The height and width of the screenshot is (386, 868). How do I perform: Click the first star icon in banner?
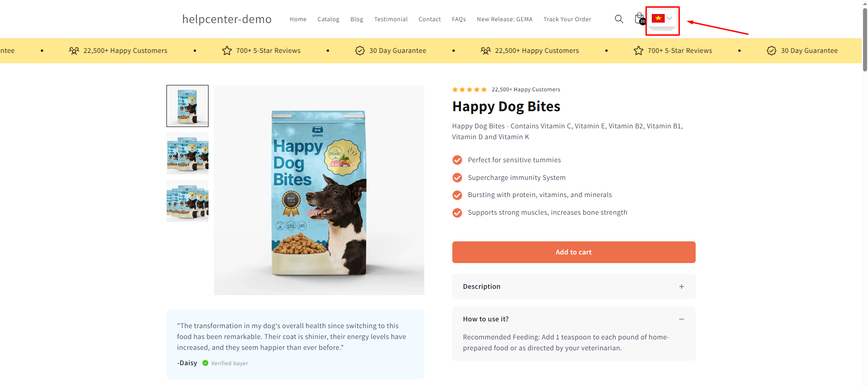[227, 51]
